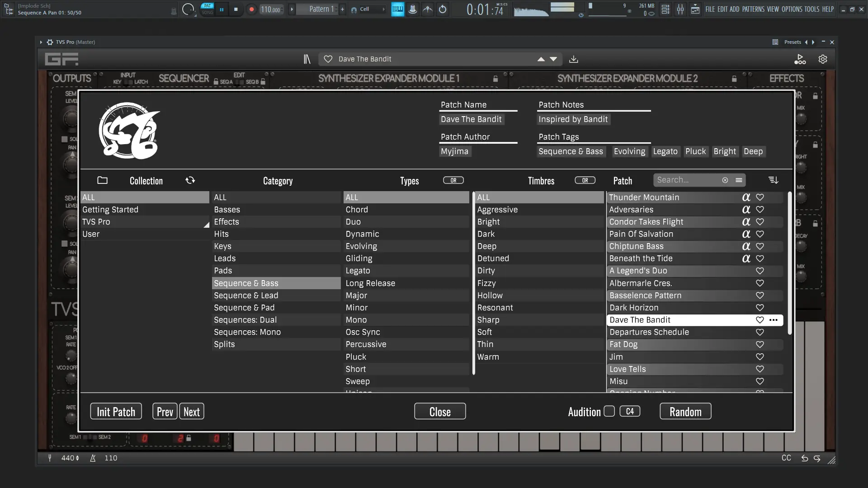Favorite the Fat Dog patch heart

click(759, 344)
